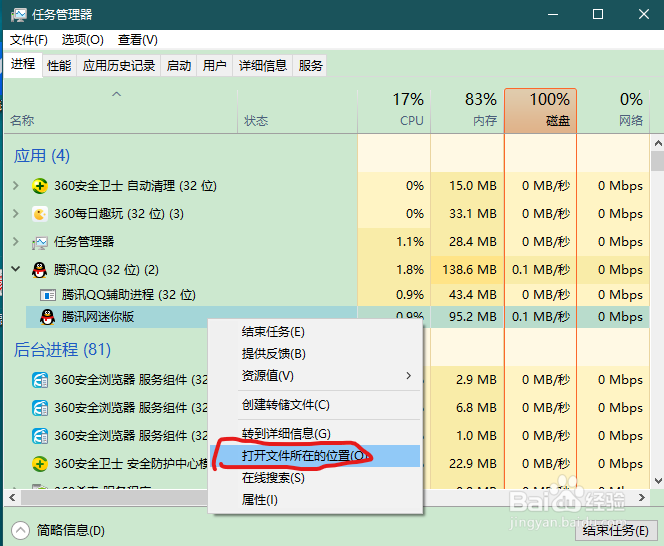This screenshot has height=546, width=664.
Task: Click the vertical scrollbar thumb
Action: (658, 161)
